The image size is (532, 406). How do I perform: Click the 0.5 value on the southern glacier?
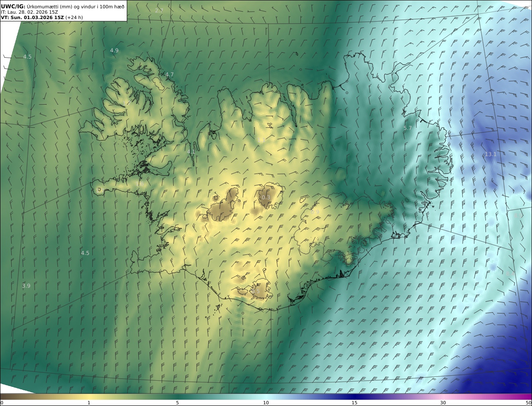[x=256, y=291]
